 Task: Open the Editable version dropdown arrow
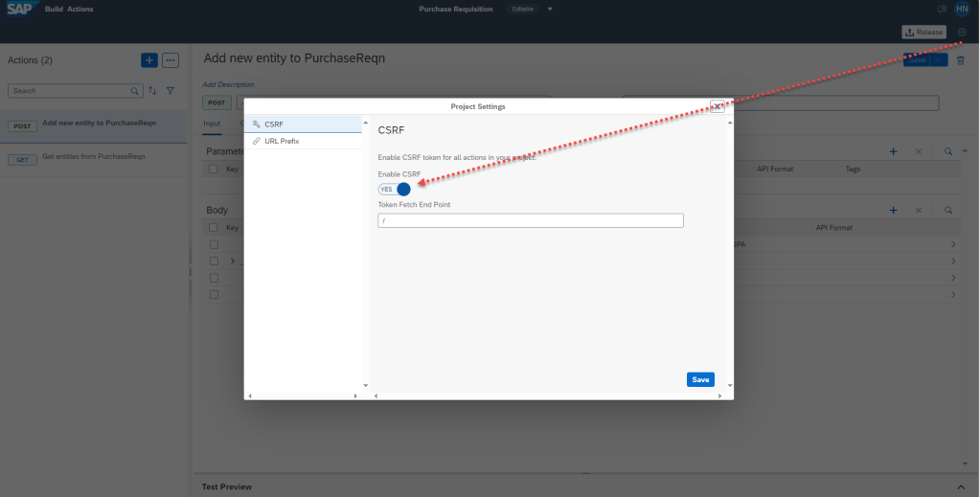point(550,10)
